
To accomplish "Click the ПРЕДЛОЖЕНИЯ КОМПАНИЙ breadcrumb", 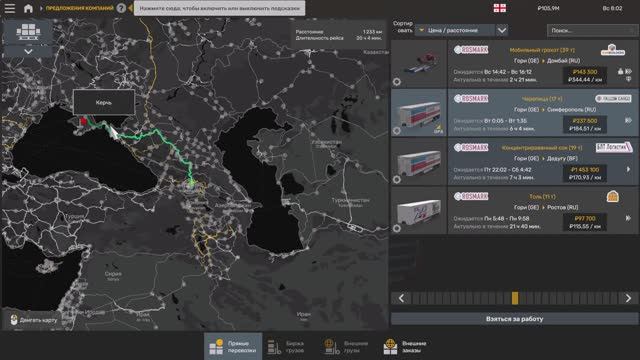I will 80,8.
